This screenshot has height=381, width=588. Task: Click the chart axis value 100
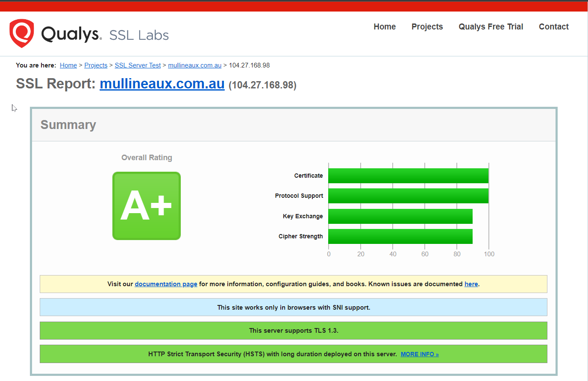coord(489,254)
